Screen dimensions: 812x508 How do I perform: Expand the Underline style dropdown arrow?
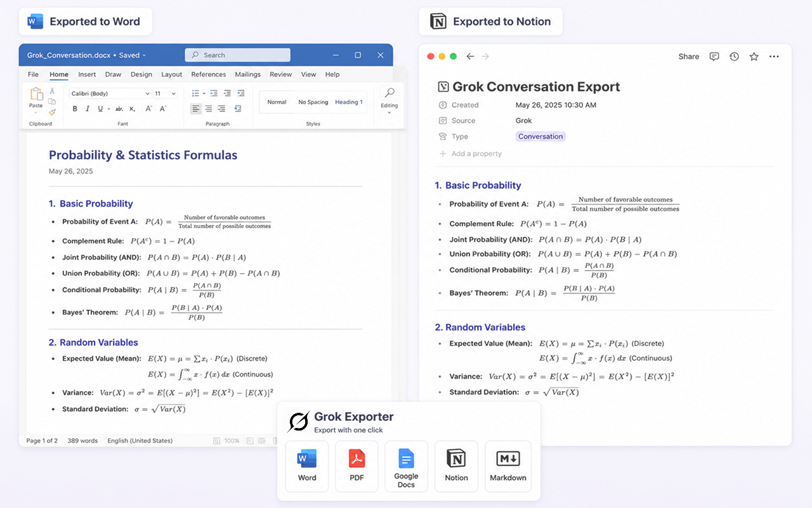click(108, 109)
